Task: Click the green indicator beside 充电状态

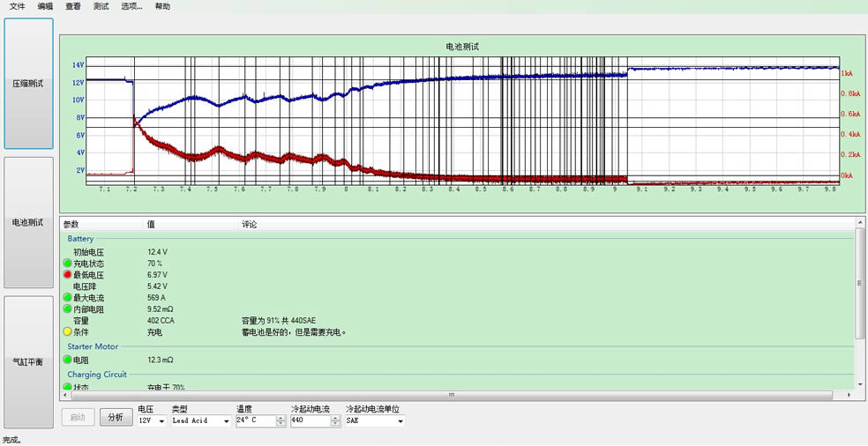Action: (67, 264)
